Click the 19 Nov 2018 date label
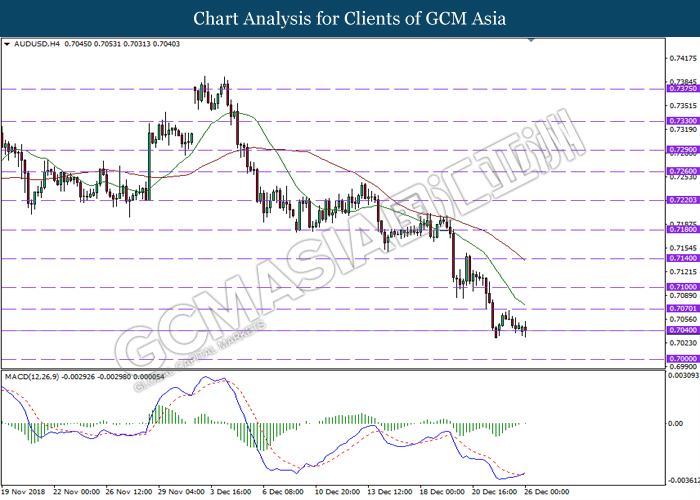Screen dimensions: 700x500 tap(24, 492)
